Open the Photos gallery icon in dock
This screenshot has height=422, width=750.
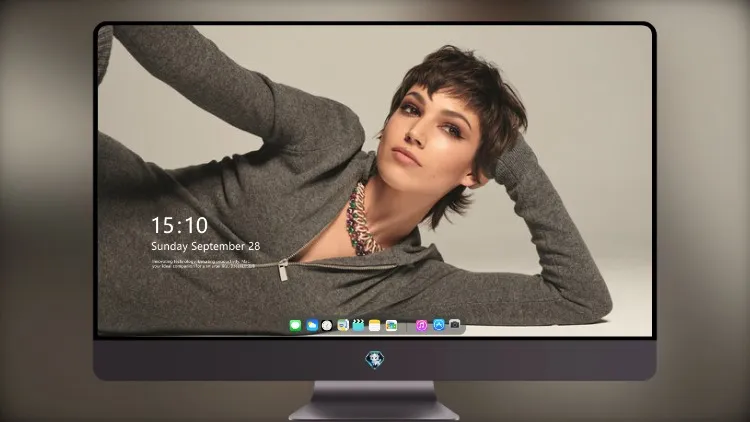point(391,326)
